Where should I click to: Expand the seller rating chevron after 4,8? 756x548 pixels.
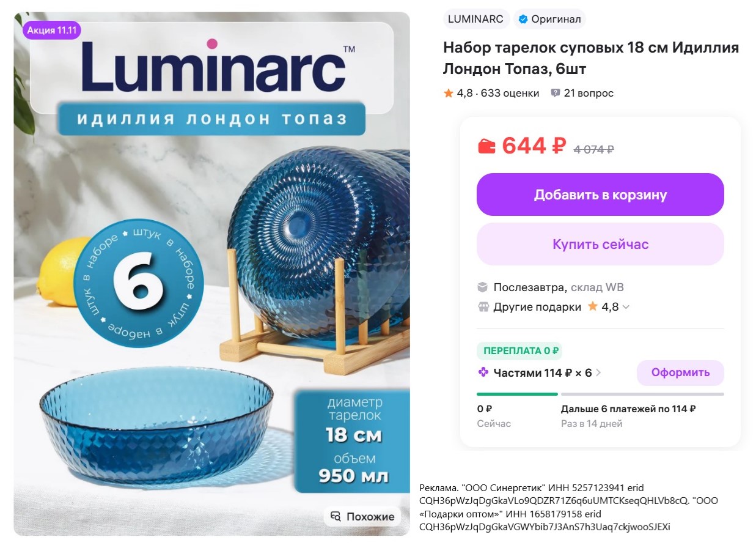tap(626, 307)
